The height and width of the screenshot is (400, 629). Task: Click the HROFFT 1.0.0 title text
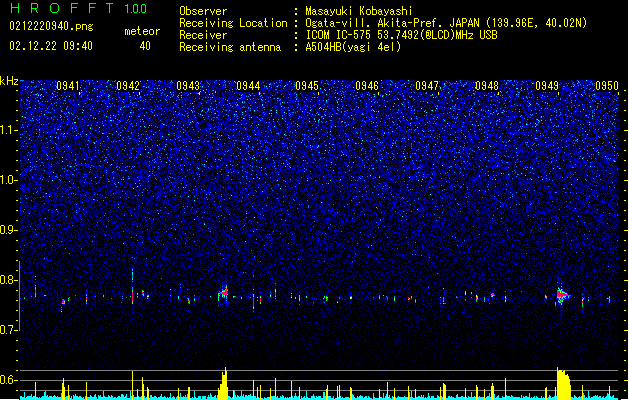79,8
